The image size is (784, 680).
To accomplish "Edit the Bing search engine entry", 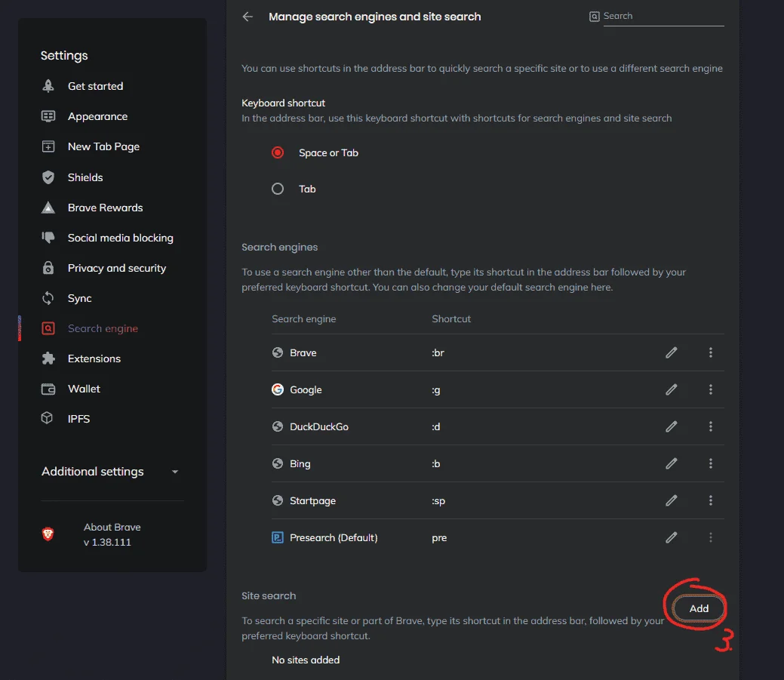I will pyautogui.click(x=672, y=463).
